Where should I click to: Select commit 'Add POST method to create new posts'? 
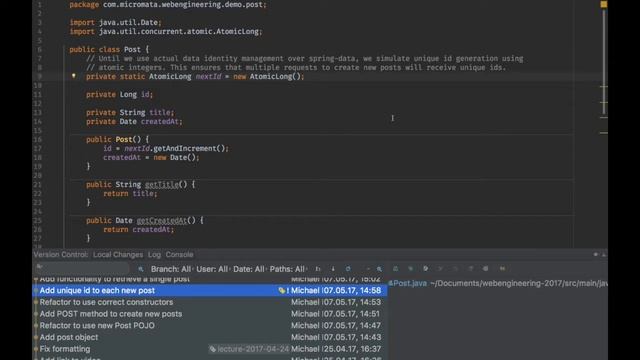point(209,314)
